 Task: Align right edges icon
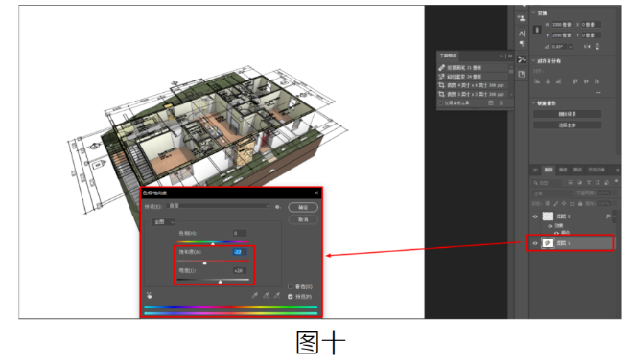tap(558, 81)
